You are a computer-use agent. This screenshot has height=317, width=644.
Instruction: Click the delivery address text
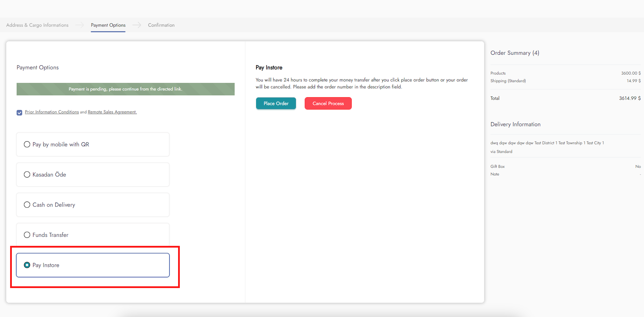[547, 143]
